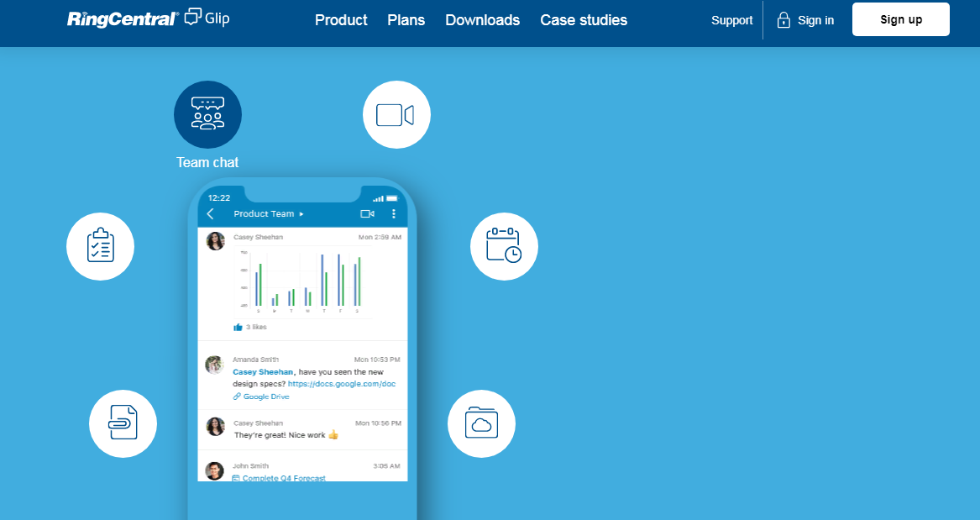Viewport: 980px width, 520px height.
Task: Click the '3:05 AM' timestamp
Action: 386,466
